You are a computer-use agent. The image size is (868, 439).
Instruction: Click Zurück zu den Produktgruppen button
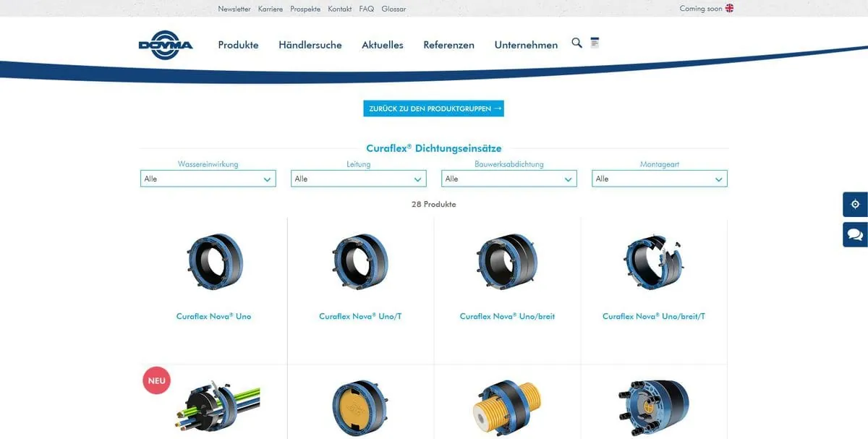(x=433, y=108)
